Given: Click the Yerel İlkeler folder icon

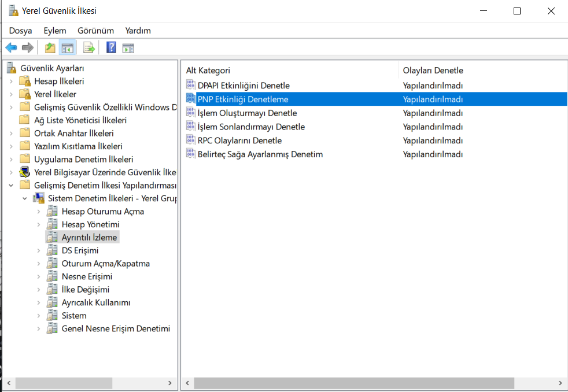Looking at the screenshot, I should pyautogui.click(x=25, y=94).
